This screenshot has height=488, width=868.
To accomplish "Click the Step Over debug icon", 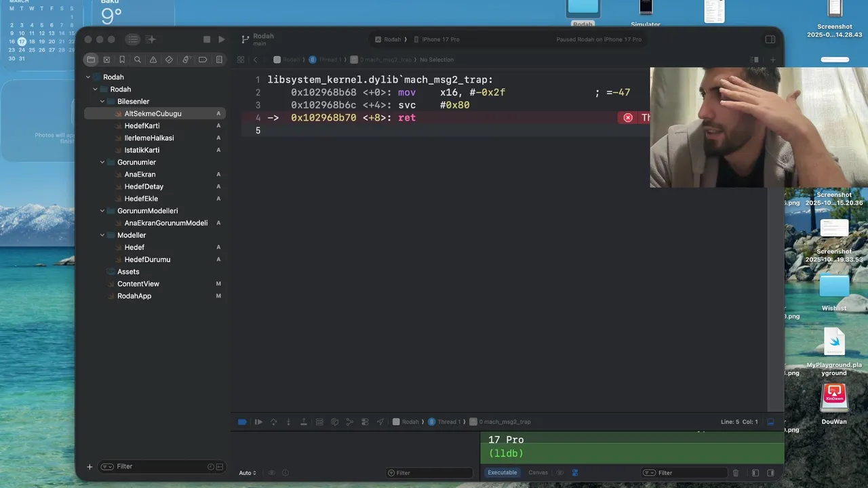I will click(x=274, y=422).
